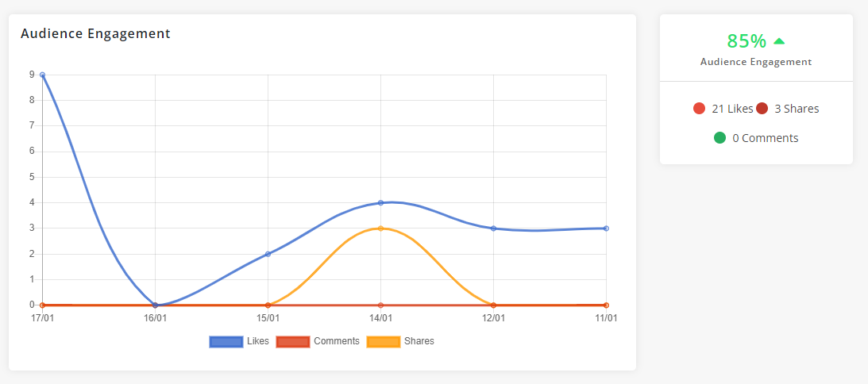The image size is (868, 384).
Task: Toggle the Shares series in the legend
Action: 400,341
